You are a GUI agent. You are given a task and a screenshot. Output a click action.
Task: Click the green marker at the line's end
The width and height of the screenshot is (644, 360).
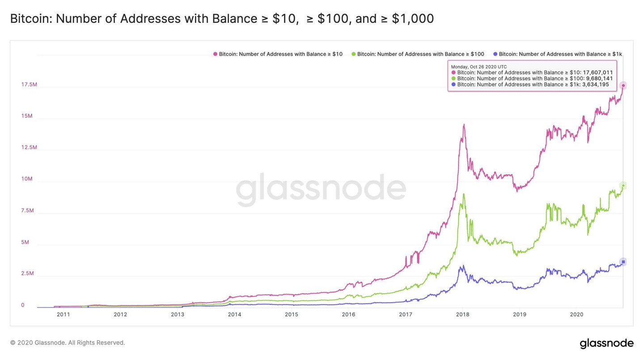pyautogui.click(x=623, y=185)
